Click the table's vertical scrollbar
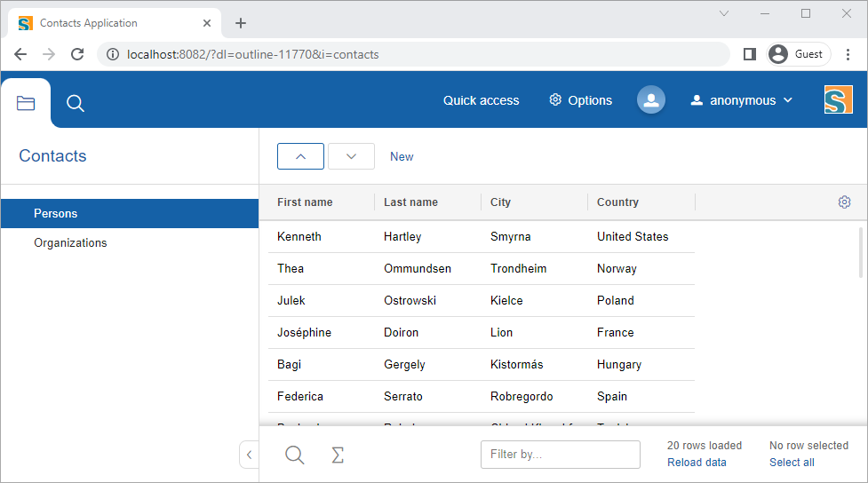The width and height of the screenshot is (868, 483). point(861,253)
